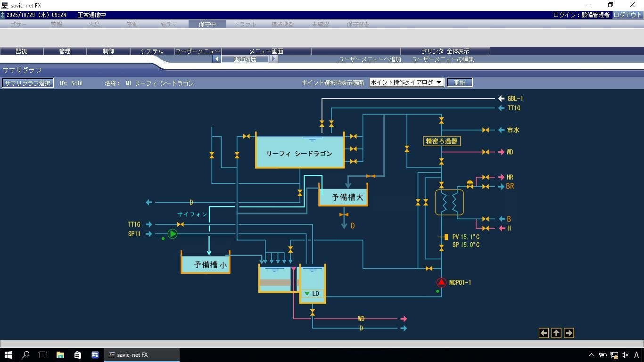Click the red MCP01-1 pump icon

[x=441, y=282]
